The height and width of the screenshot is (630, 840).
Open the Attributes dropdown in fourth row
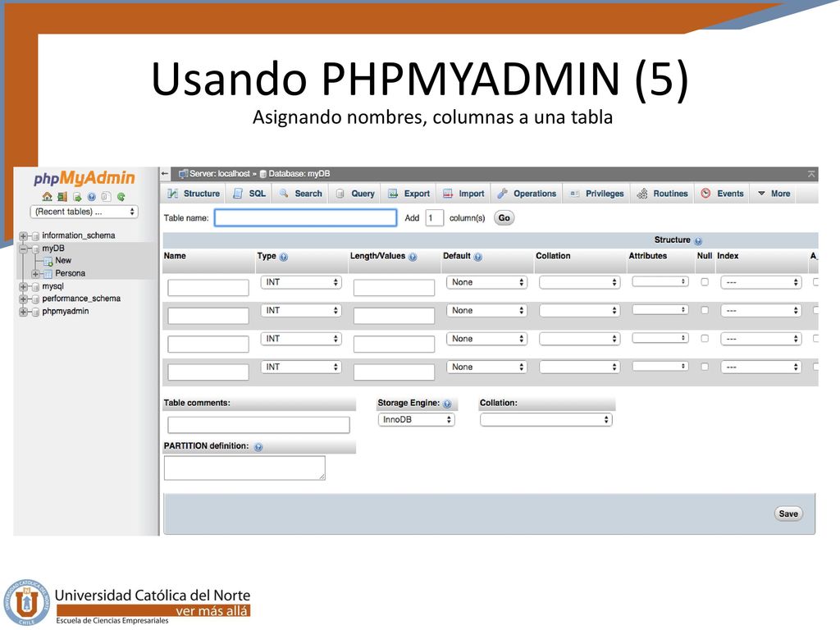660,367
